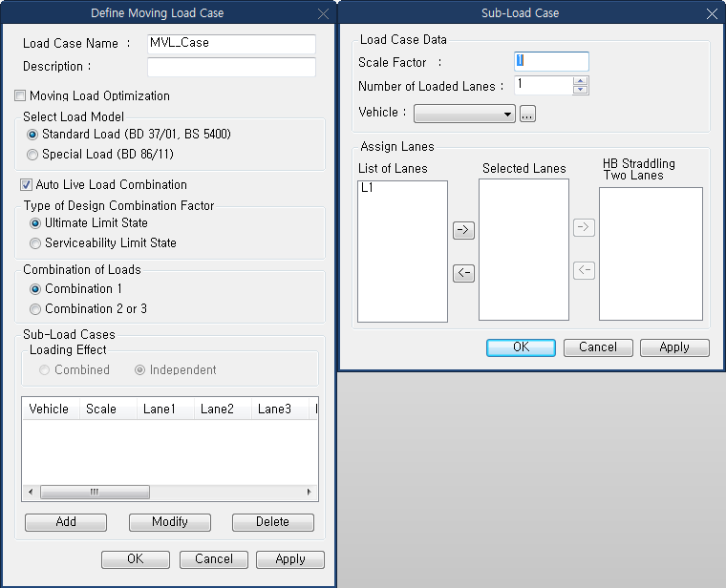
Task: Click the Scale Factor input field
Action: pos(551,61)
